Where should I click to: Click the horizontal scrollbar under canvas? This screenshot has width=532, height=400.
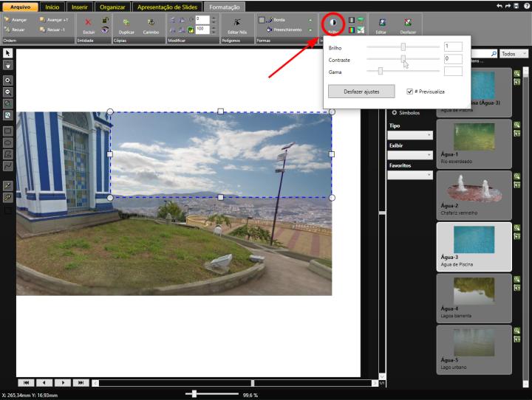pyautogui.click(x=235, y=383)
